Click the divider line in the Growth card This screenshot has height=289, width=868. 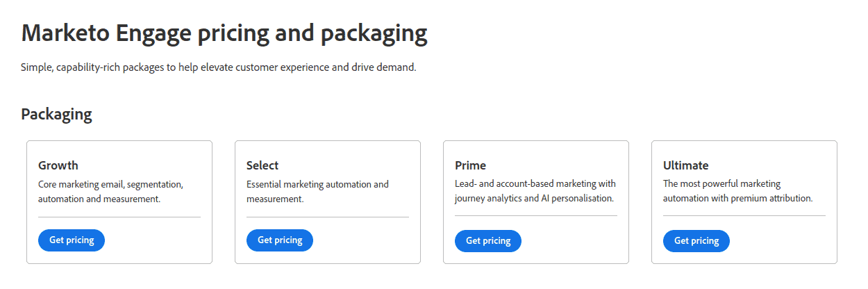[119, 217]
